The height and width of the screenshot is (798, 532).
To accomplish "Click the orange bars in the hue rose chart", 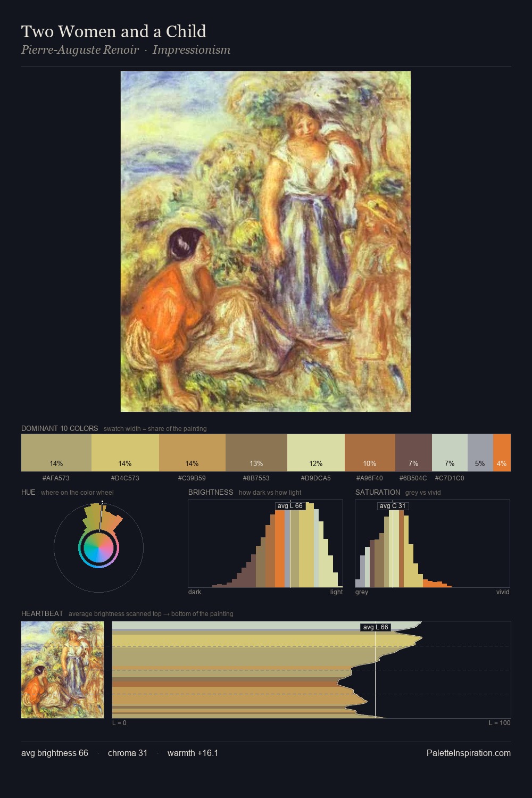I will point(113,522).
